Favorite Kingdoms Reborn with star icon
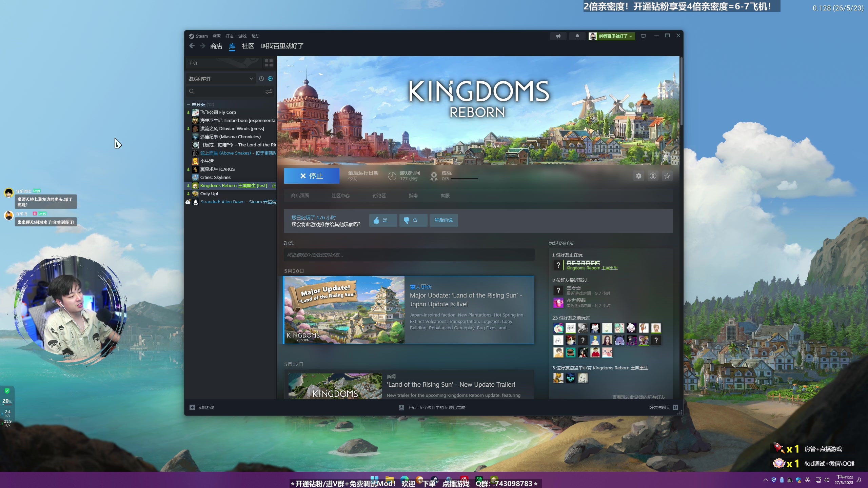The image size is (868, 488). coord(667,176)
